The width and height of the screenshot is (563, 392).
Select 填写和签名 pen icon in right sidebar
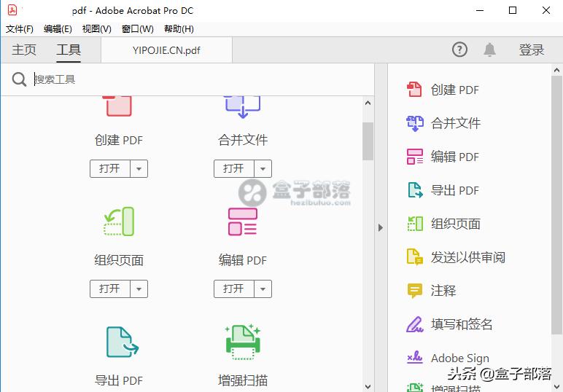[x=415, y=324]
